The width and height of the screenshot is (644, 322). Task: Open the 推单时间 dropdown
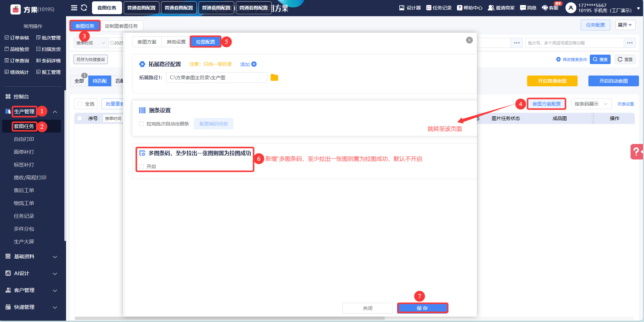coord(91,43)
